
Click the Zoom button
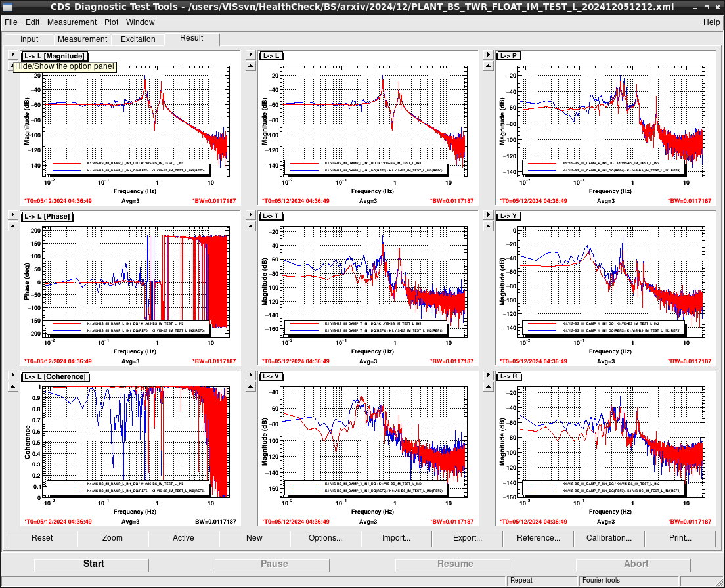point(112,538)
